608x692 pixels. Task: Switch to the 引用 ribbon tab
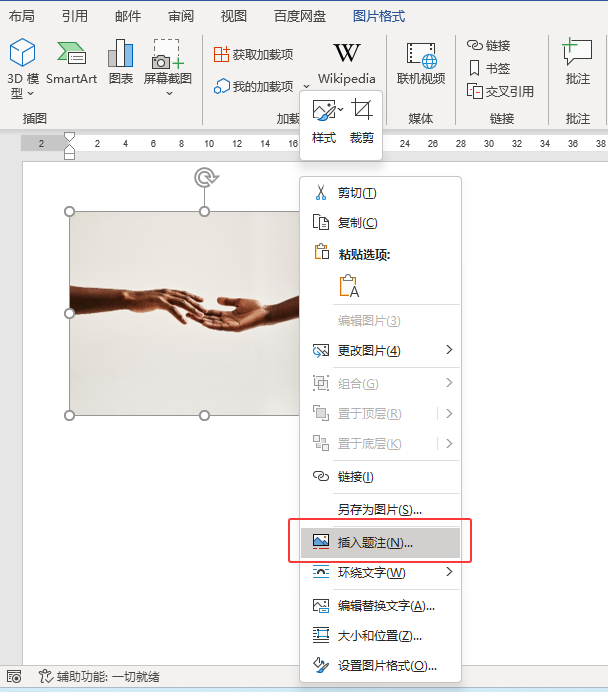pos(75,16)
